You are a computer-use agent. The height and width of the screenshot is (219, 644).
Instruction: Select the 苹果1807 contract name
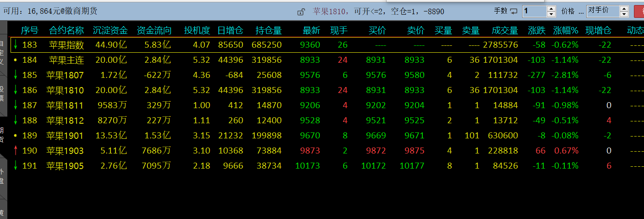click(x=65, y=75)
